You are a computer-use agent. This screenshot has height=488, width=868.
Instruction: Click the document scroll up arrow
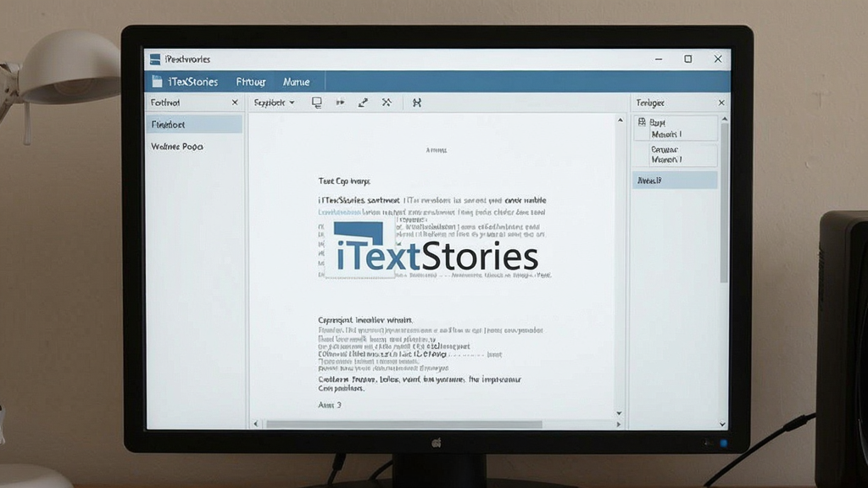tap(620, 120)
